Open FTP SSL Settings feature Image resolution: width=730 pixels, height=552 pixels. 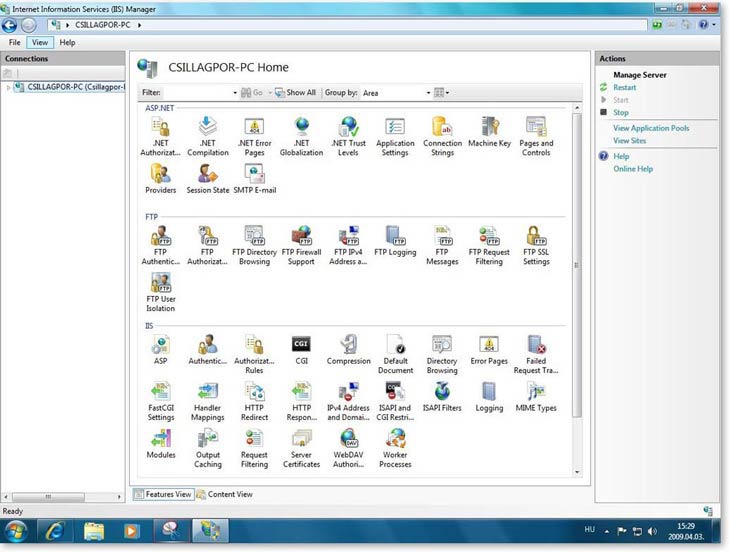[536, 245]
